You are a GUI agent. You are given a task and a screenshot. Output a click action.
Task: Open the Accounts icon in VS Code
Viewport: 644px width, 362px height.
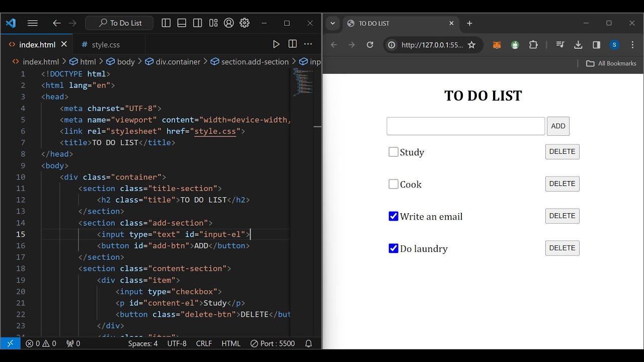pos(229,23)
